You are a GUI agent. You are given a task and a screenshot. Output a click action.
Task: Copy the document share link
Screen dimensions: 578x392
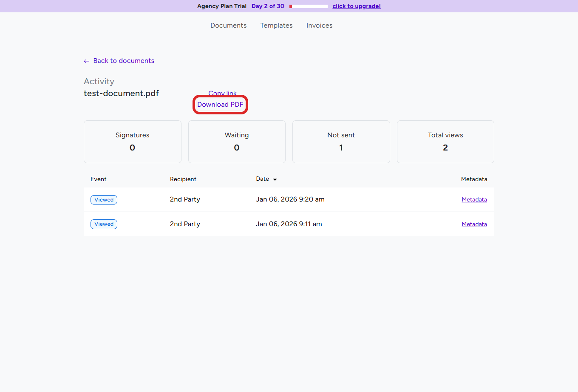pyautogui.click(x=222, y=93)
